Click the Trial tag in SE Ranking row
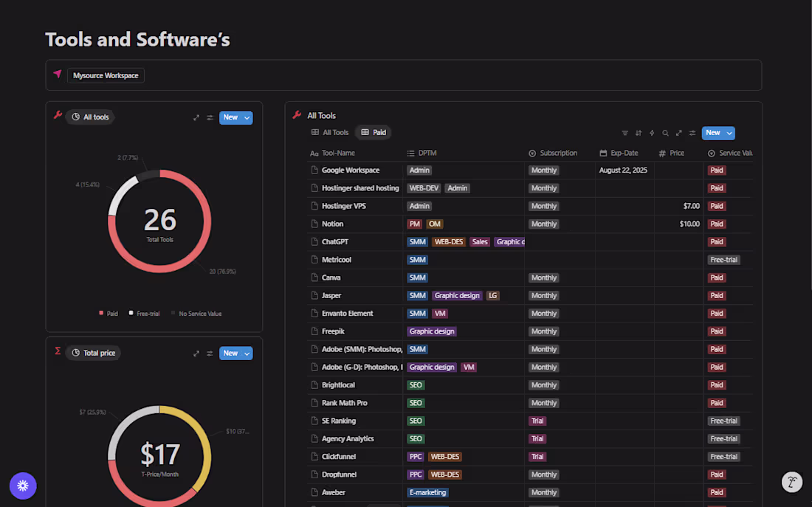 click(537, 421)
